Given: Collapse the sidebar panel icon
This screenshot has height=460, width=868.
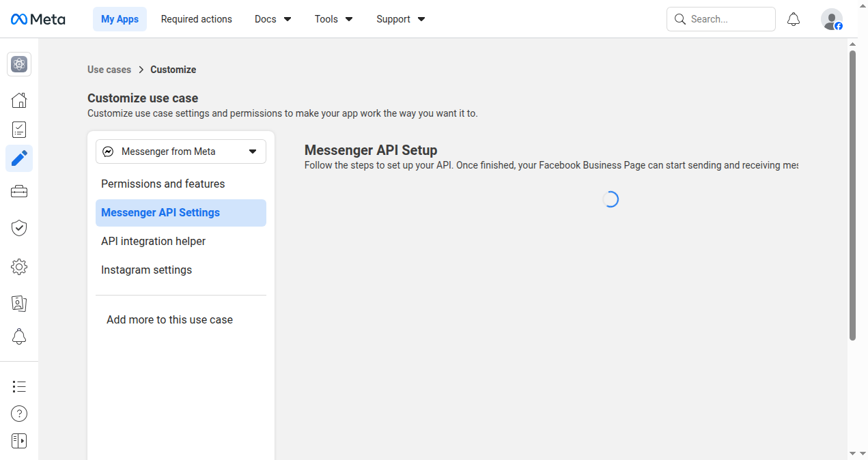Looking at the screenshot, I should pyautogui.click(x=19, y=441).
